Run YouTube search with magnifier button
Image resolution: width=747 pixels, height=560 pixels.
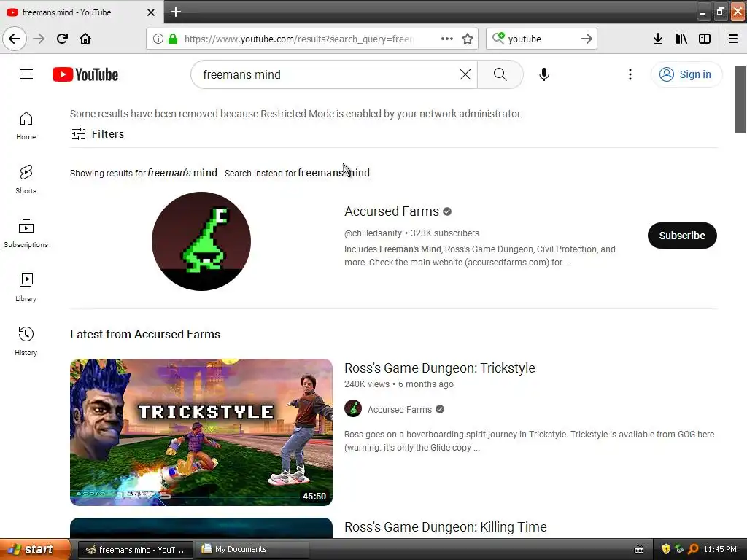(500, 74)
